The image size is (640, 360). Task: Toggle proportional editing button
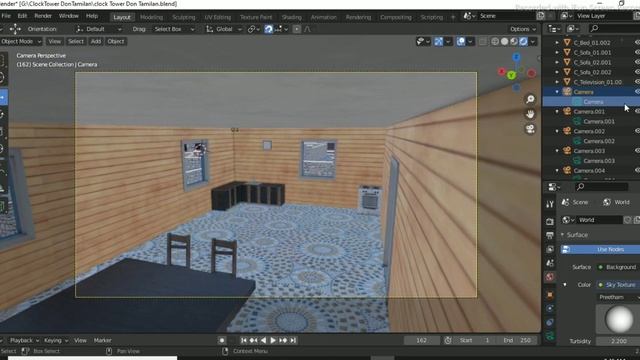click(297, 29)
